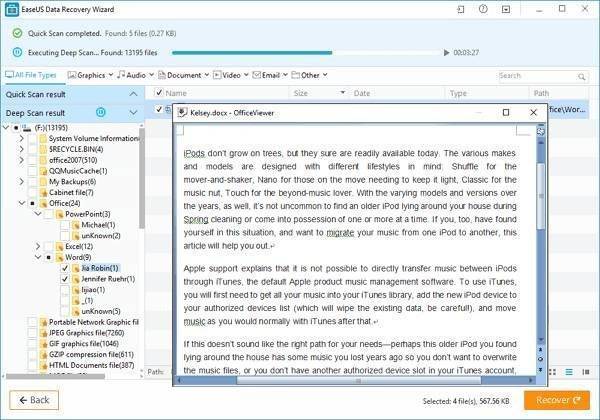Expand the Excel folder in tree
Viewport: 600px width, 420px height.
click(x=39, y=246)
